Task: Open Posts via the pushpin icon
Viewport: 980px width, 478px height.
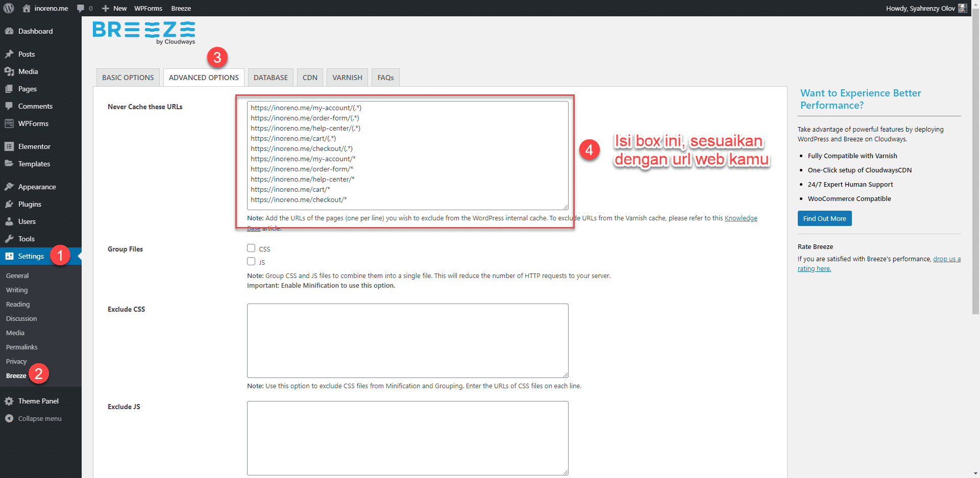Action: (9, 54)
